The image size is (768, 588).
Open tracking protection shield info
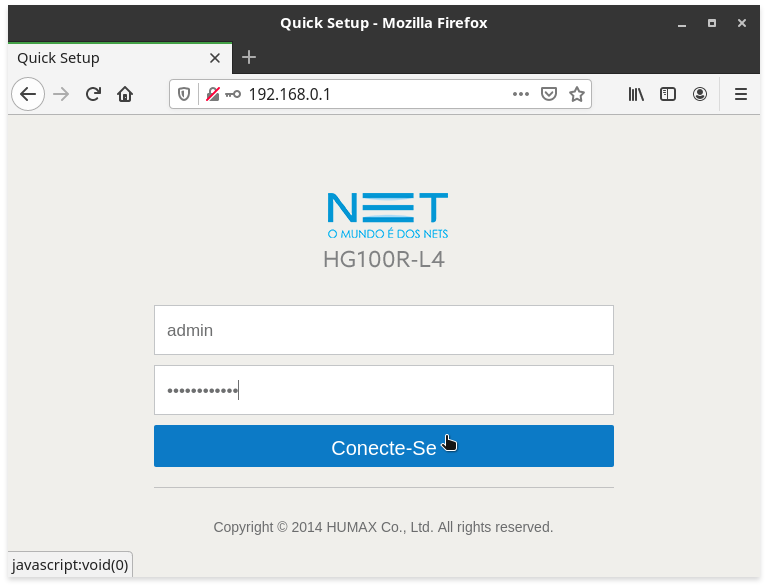[184, 94]
